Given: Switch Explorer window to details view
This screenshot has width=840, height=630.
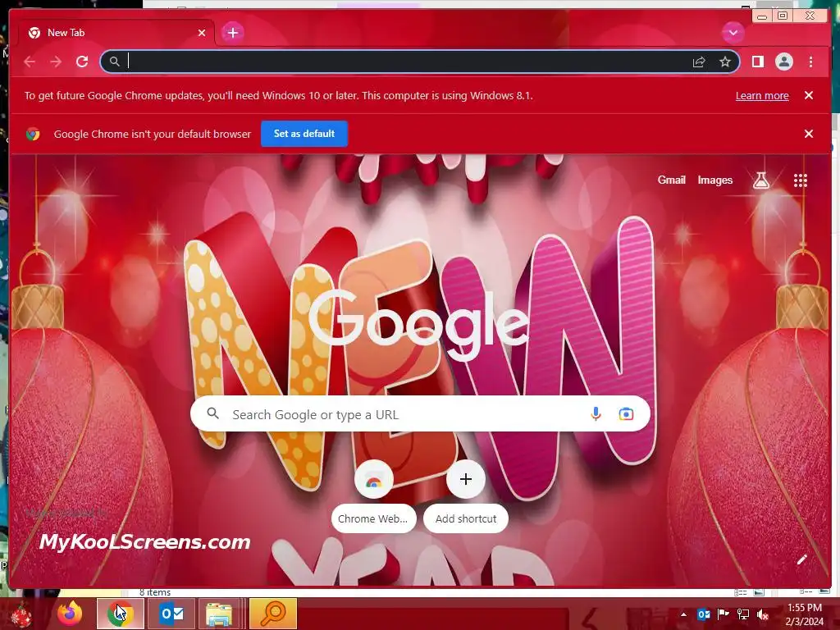Looking at the screenshot, I should pyautogui.click(x=741, y=592).
